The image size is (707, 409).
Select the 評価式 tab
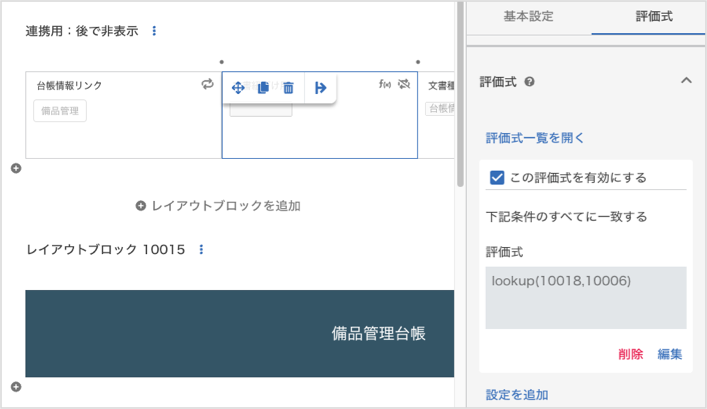[654, 17]
